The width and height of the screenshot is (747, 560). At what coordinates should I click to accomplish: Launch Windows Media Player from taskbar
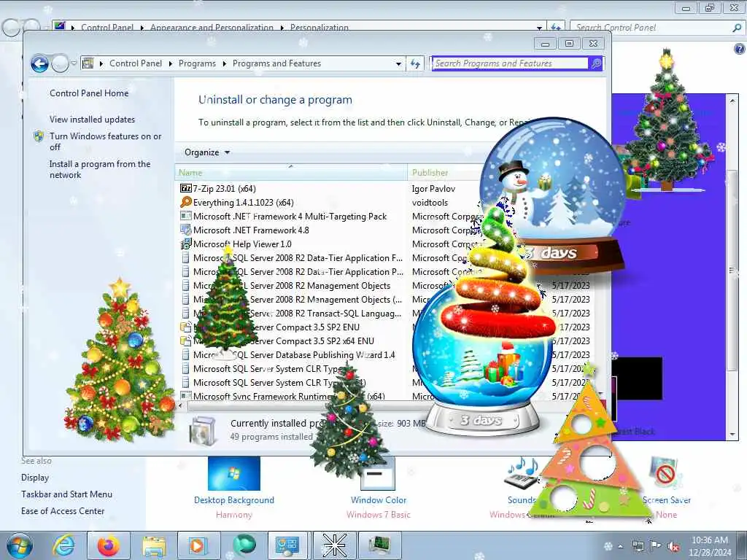pyautogui.click(x=198, y=545)
